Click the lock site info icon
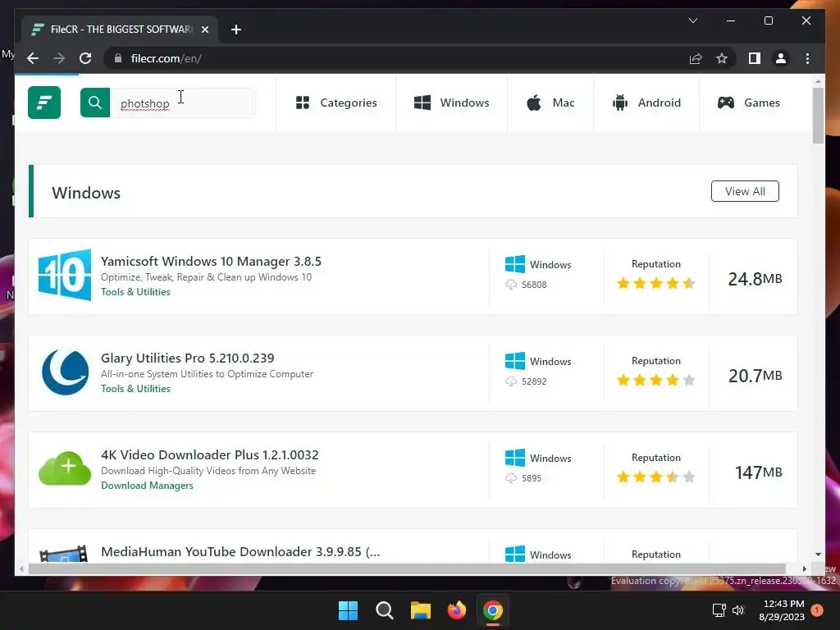 118,58
